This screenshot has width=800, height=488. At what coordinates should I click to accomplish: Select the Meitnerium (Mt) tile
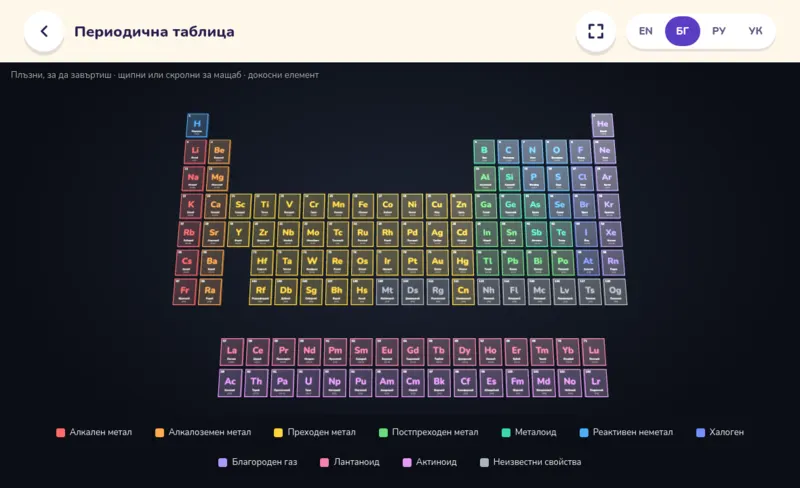tap(387, 291)
